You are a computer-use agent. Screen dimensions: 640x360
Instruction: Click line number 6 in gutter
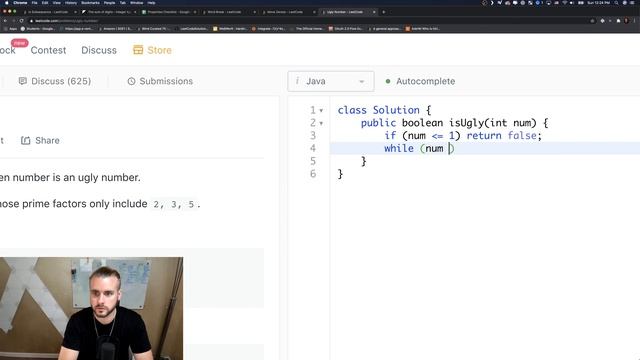pyautogui.click(x=313, y=174)
